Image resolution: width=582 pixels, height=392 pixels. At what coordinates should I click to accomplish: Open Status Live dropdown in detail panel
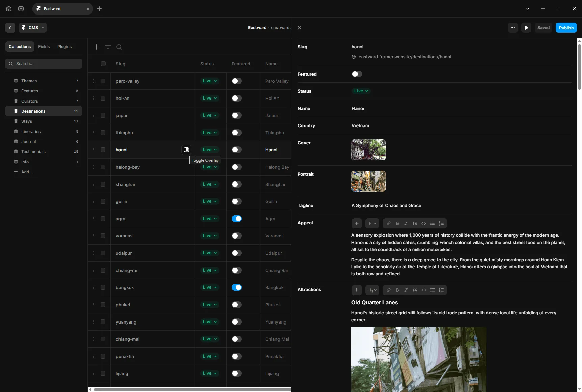(361, 91)
